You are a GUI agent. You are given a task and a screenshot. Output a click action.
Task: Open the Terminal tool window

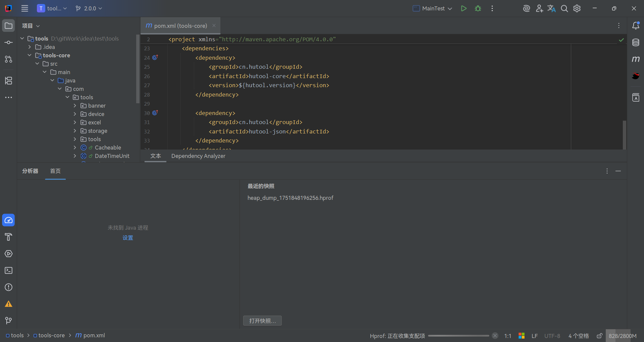8,271
